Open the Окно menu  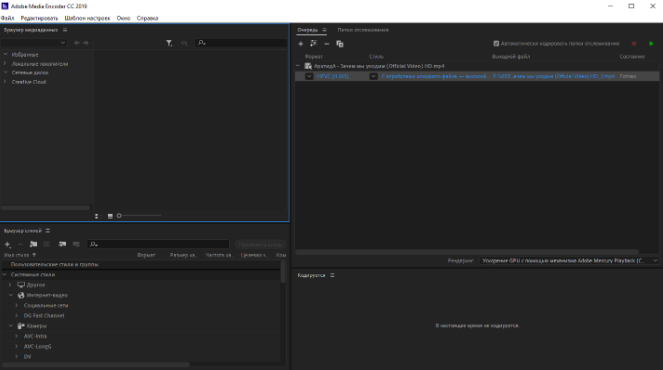[123, 18]
